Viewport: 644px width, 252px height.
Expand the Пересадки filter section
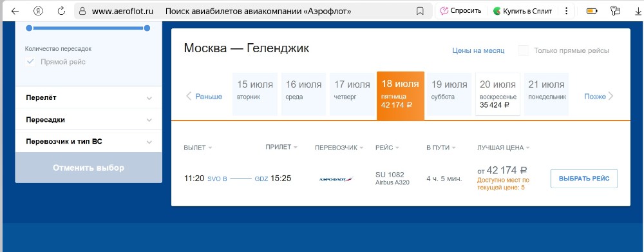pos(88,120)
